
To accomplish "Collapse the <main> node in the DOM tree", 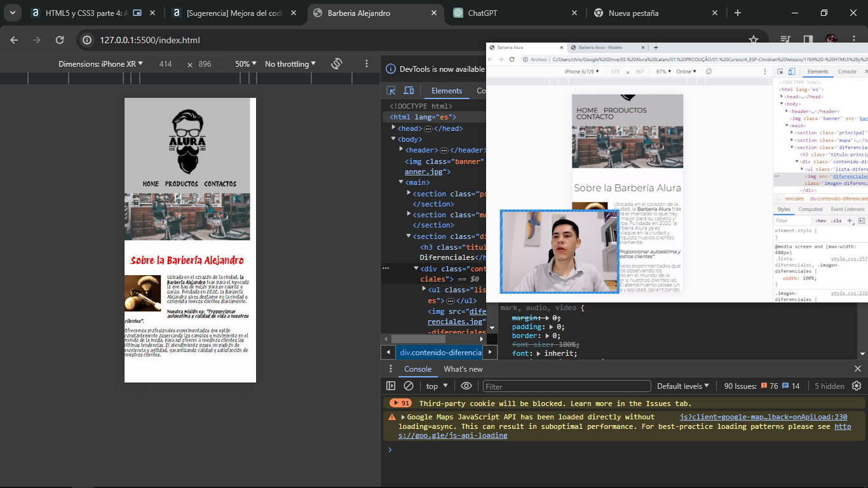I will coord(402,182).
